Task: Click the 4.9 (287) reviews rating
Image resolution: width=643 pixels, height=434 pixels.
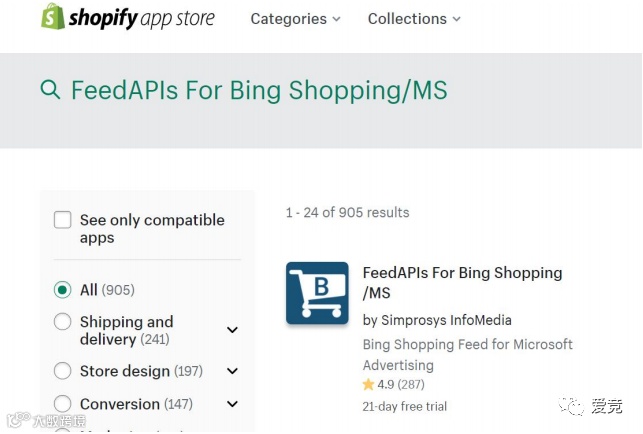Action: [x=400, y=385]
